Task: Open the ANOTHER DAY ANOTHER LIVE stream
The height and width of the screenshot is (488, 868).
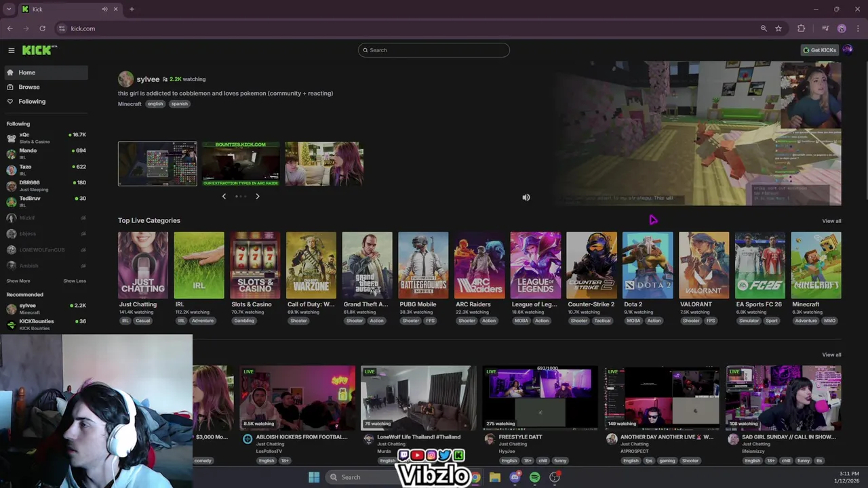Action: tap(662, 397)
